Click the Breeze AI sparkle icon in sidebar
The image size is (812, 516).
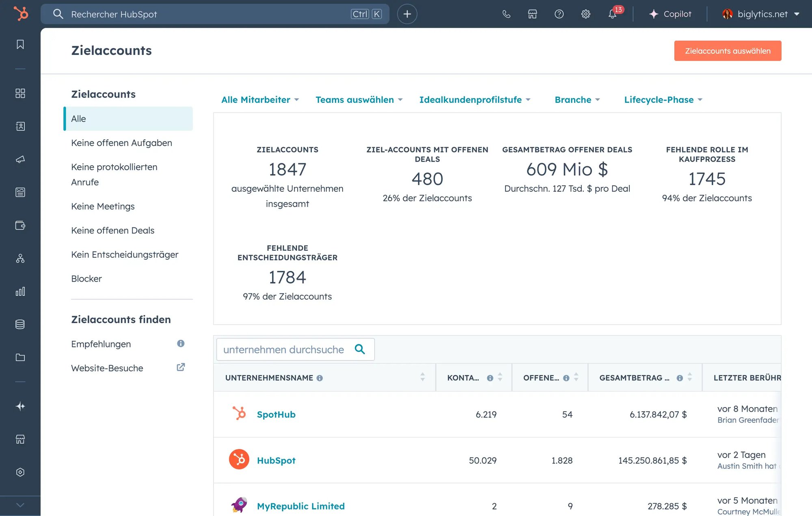(x=20, y=406)
